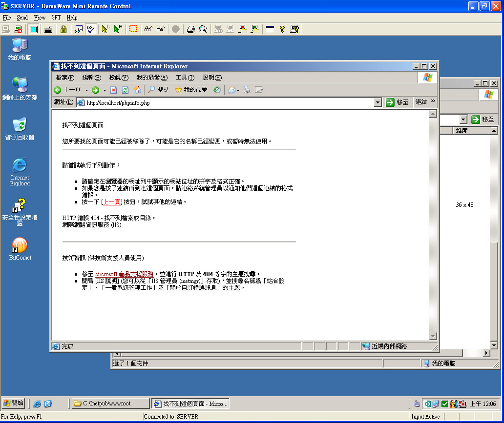Click the green computer file transfer icon

(x=255, y=29)
